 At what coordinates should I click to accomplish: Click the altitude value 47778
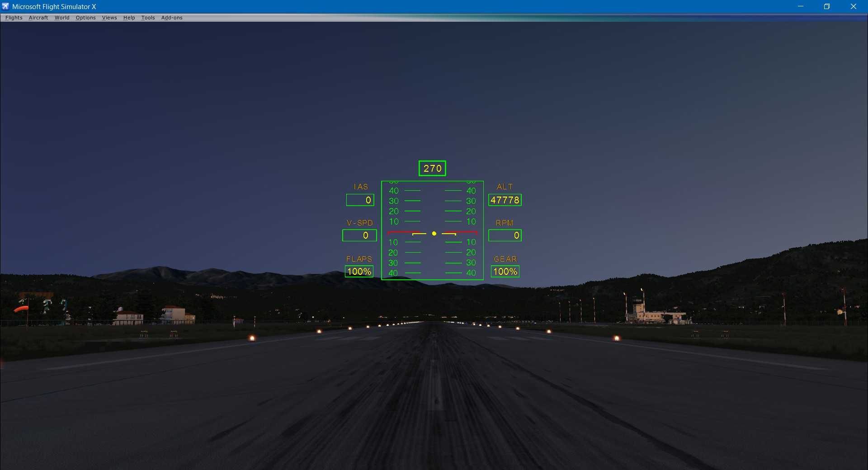point(505,200)
